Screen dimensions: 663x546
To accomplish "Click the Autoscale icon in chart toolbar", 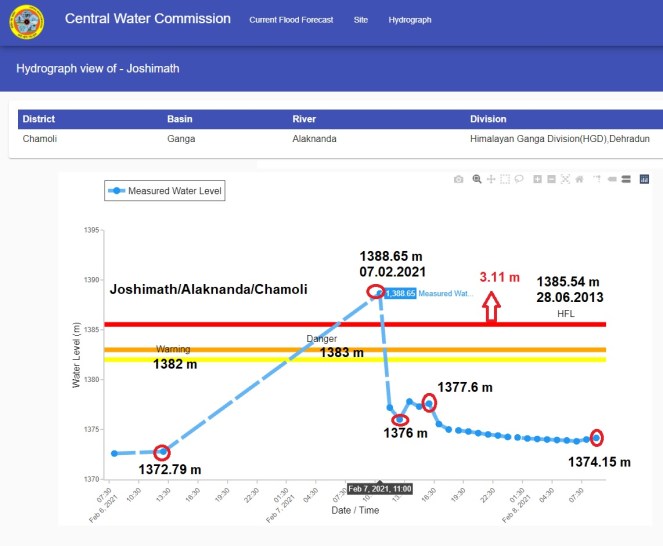I will click(x=565, y=179).
